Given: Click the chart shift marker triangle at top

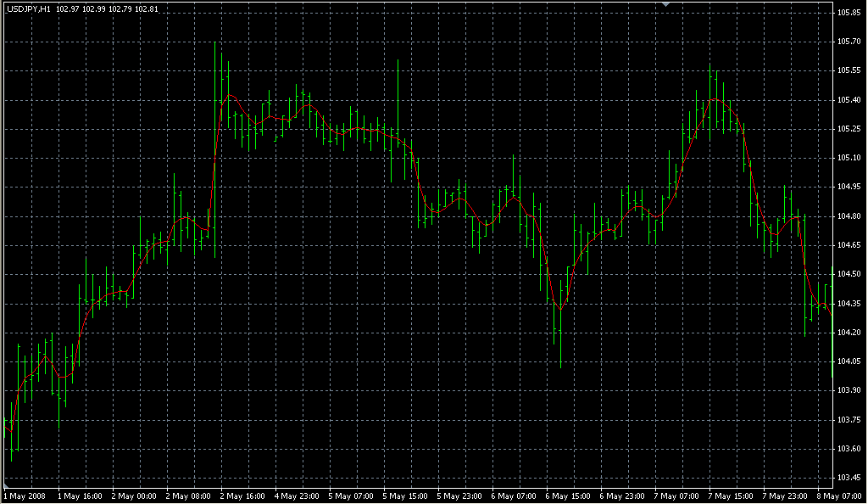Looking at the screenshot, I should point(666,4).
